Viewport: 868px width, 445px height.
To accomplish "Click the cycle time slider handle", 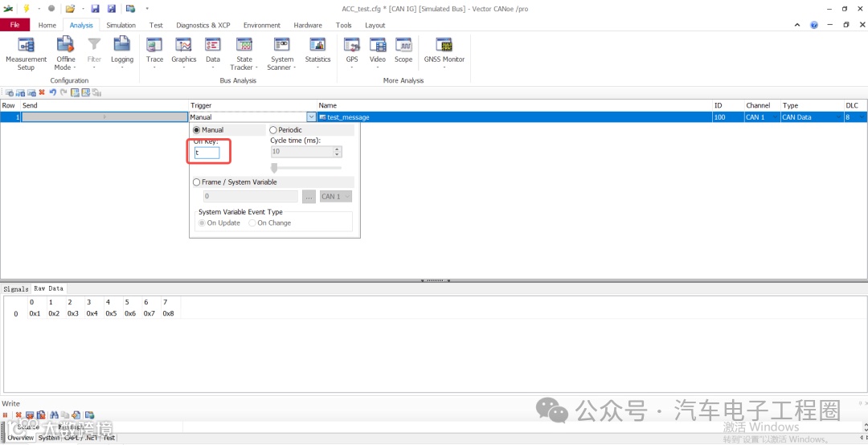I will point(273,168).
